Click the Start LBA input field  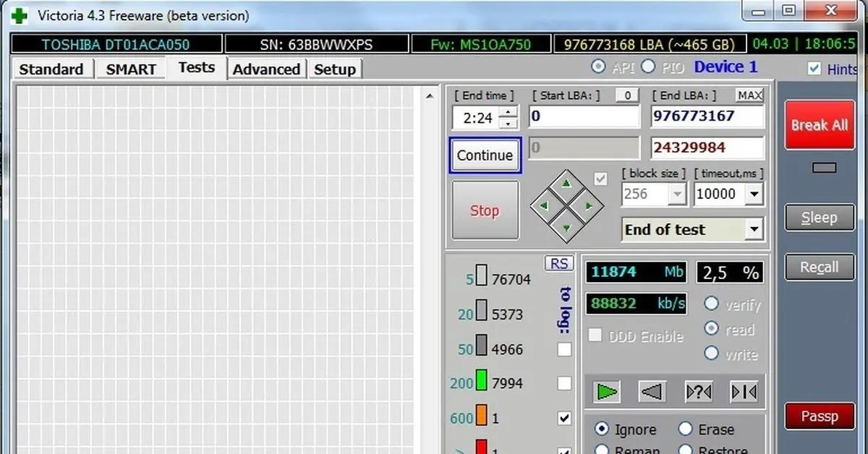click(584, 116)
